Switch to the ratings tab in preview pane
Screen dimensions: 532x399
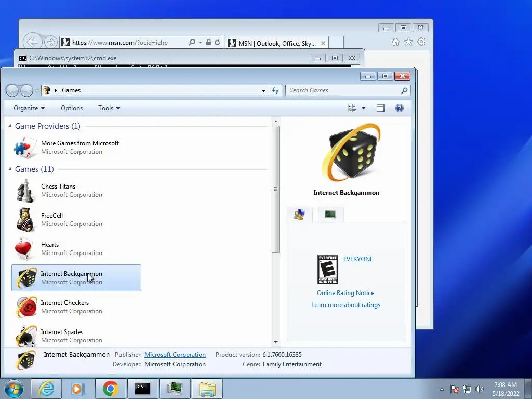pos(300,215)
